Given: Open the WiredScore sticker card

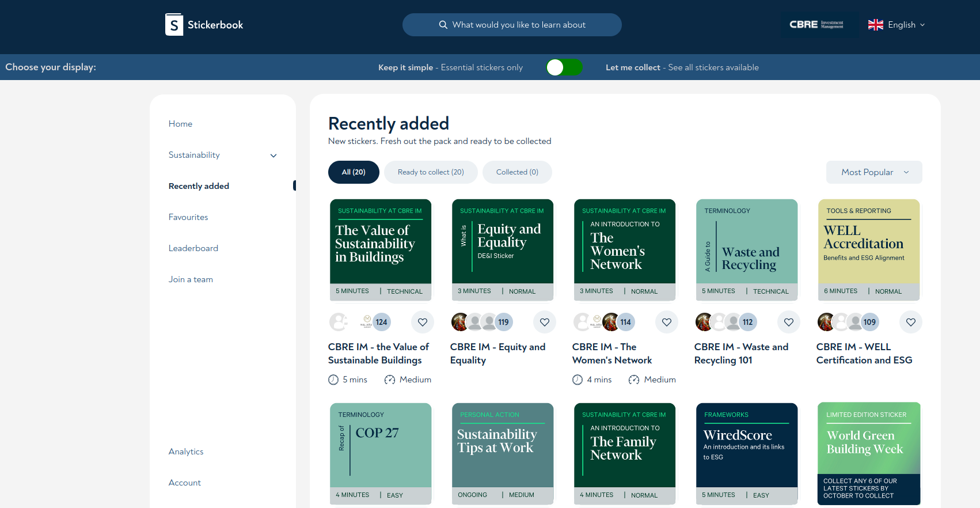Looking at the screenshot, I should 747,454.
